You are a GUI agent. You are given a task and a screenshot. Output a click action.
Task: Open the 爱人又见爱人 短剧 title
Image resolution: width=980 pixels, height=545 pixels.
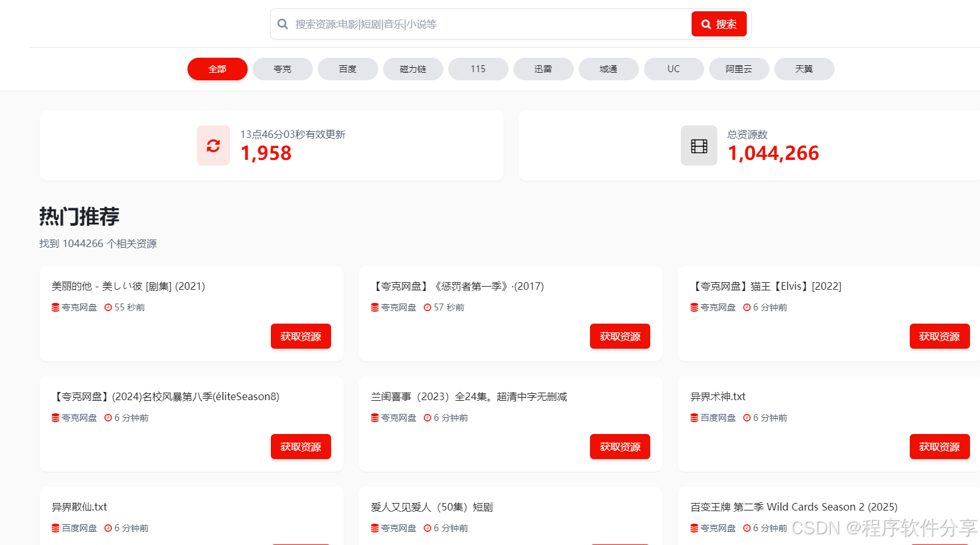(x=432, y=507)
